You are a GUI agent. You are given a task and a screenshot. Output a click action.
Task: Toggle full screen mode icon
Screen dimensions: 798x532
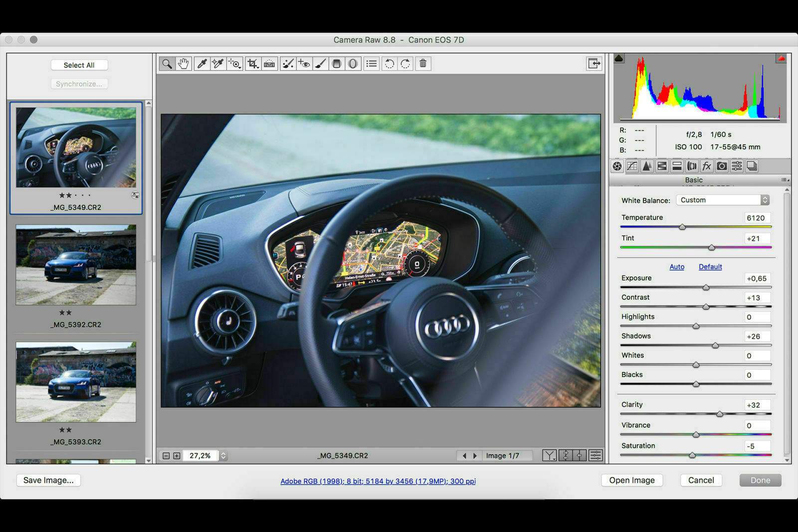tap(594, 63)
